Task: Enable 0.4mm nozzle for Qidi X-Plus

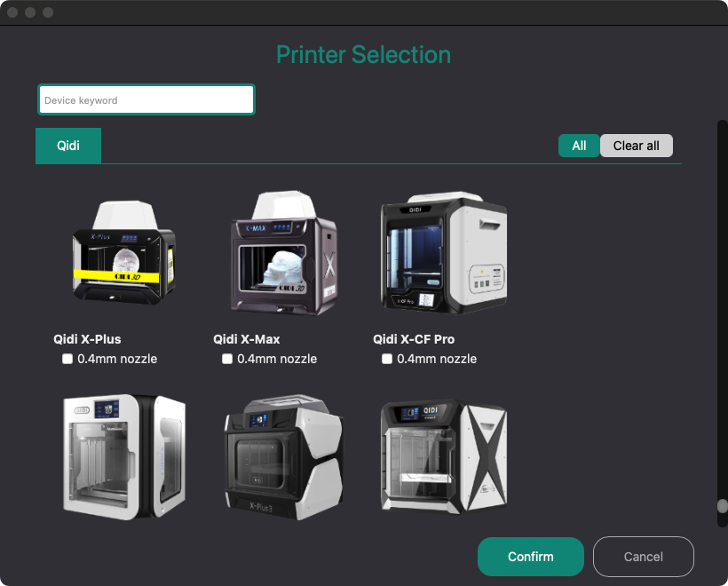Action: click(67, 359)
